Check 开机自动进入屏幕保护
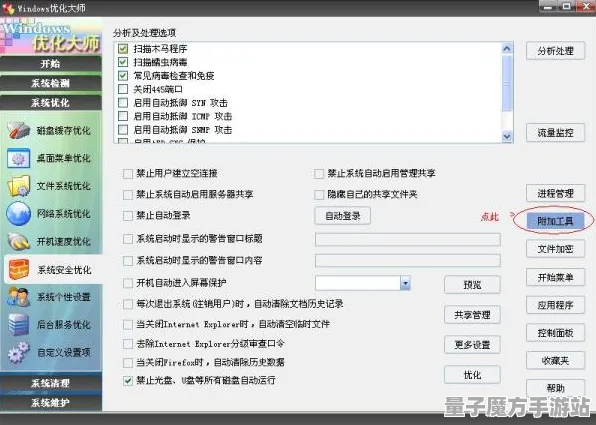 click(x=128, y=283)
